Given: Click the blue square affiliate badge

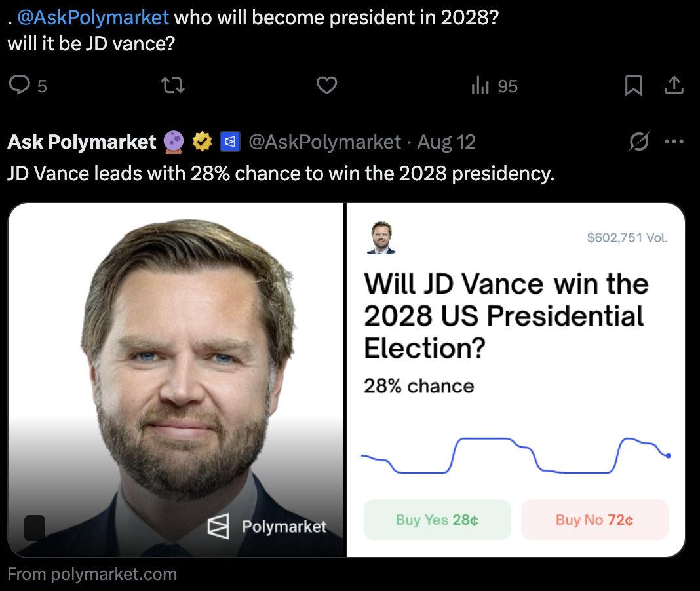Looking at the screenshot, I should [231, 141].
